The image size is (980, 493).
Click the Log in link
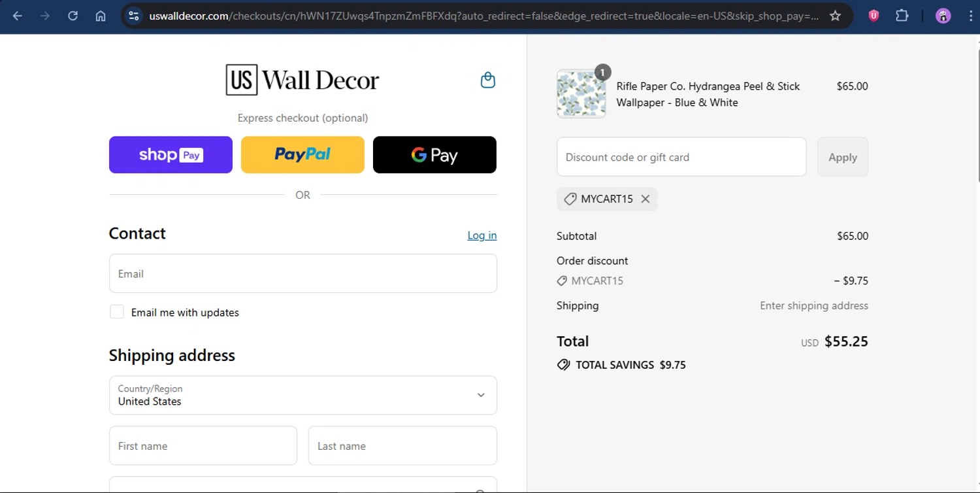pos(482,235)
